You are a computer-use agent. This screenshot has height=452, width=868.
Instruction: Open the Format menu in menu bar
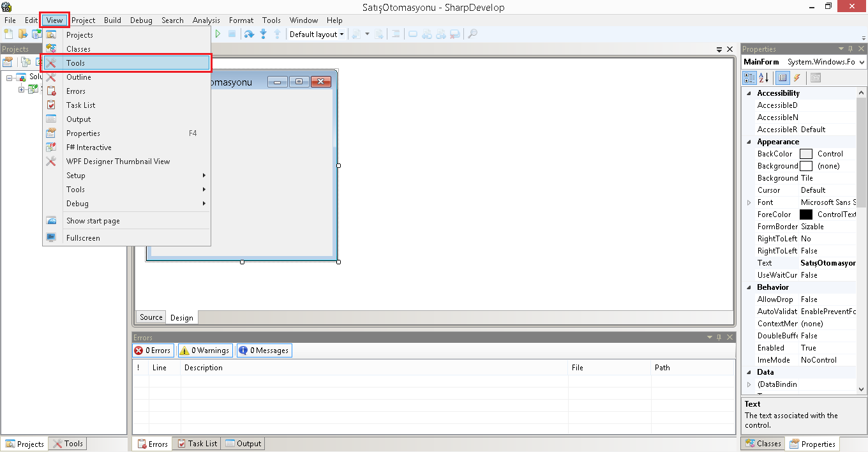click(x=241, y=20)
